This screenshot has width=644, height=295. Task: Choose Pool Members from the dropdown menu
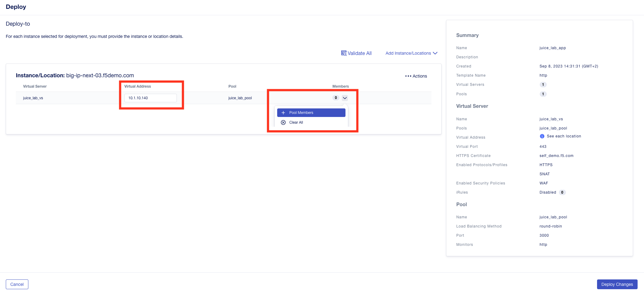click(311, 113)
